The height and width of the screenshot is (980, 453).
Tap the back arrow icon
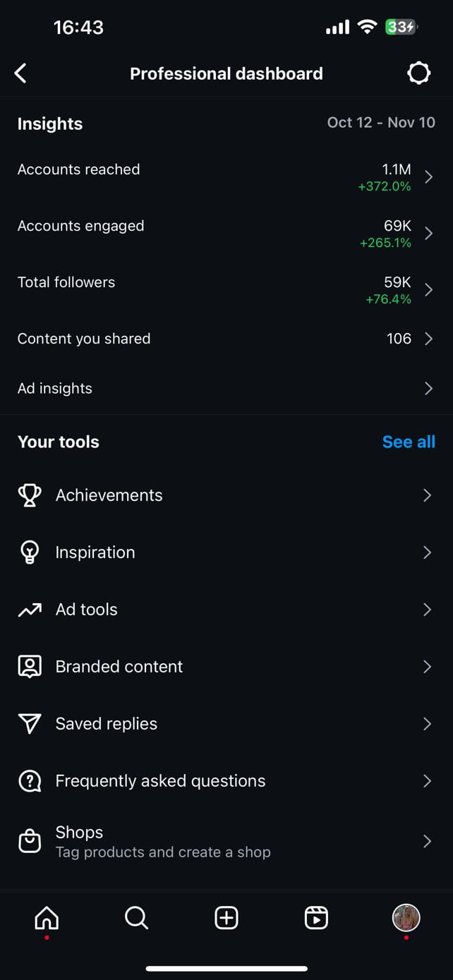pos(20,73)
